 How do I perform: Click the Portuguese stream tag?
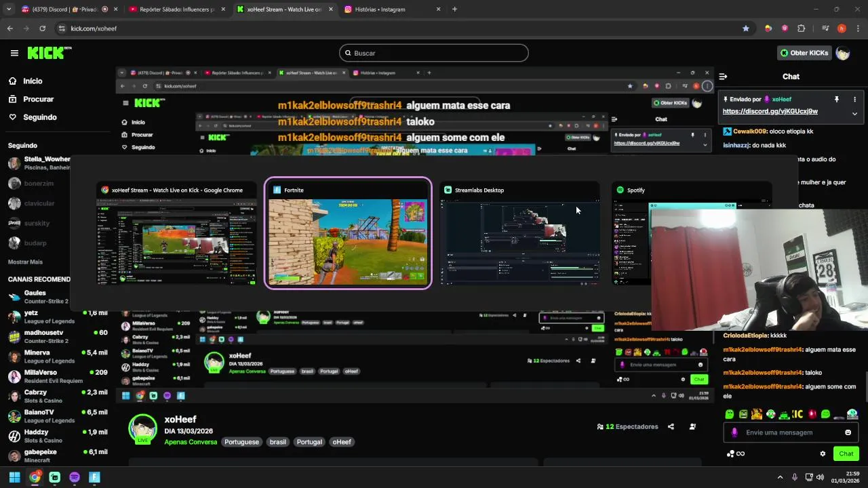241,442
